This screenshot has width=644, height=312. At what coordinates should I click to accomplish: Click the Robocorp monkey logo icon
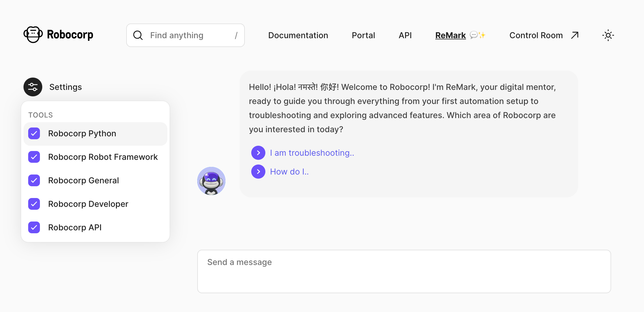pos(33,35)
